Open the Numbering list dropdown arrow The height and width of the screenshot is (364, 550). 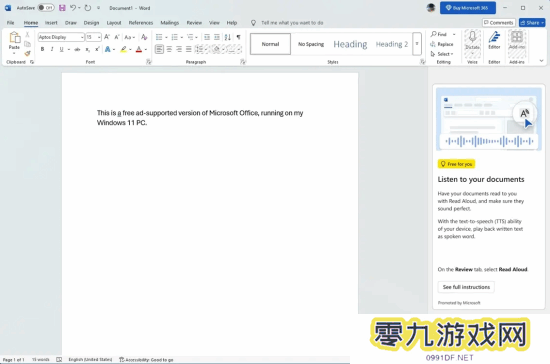(182, 37)
